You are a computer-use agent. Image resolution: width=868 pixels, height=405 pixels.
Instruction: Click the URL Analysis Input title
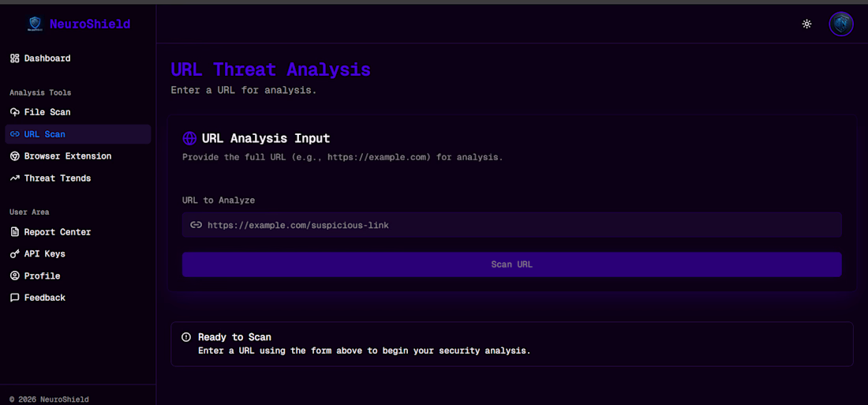click(x=266, y=138)
